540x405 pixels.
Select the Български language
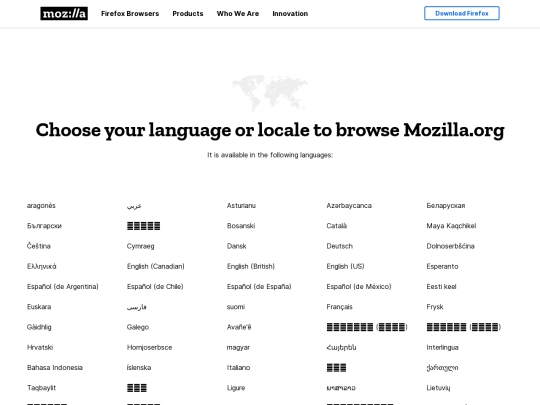[44, 226]
